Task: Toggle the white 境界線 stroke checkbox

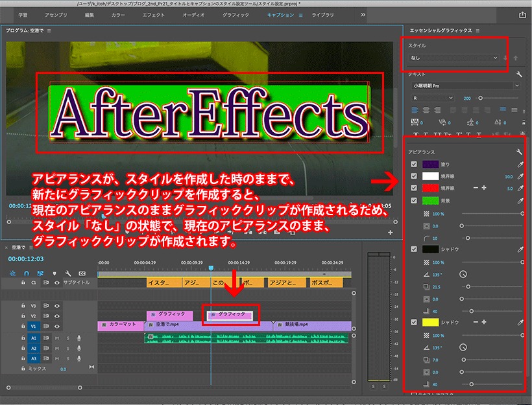Action: [x=413, y=176]
